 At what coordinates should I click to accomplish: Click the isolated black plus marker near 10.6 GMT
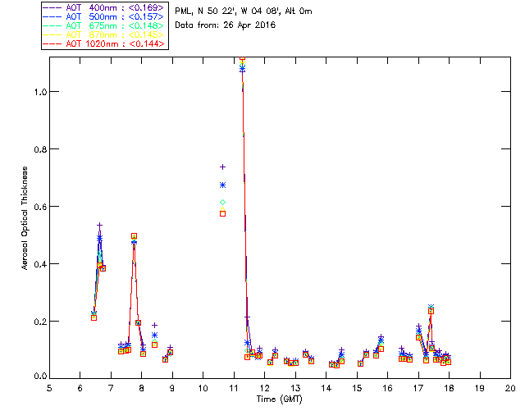pos(222,167)
